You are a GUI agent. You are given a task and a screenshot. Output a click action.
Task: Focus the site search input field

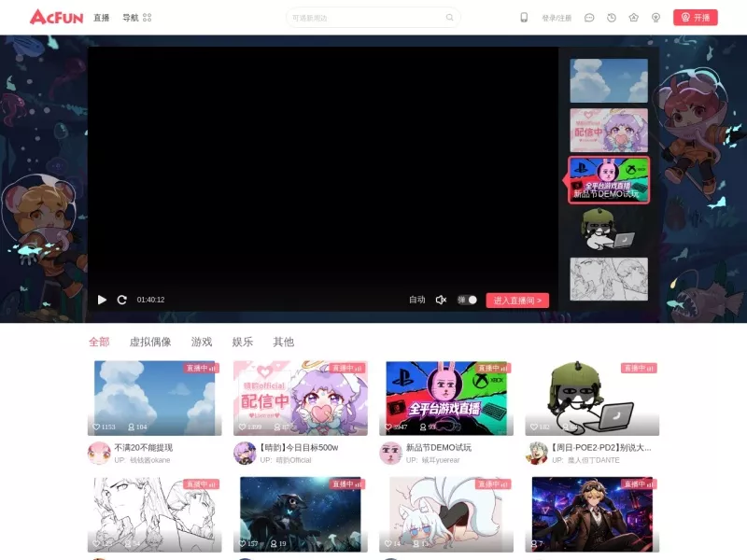tap(367, 18)
